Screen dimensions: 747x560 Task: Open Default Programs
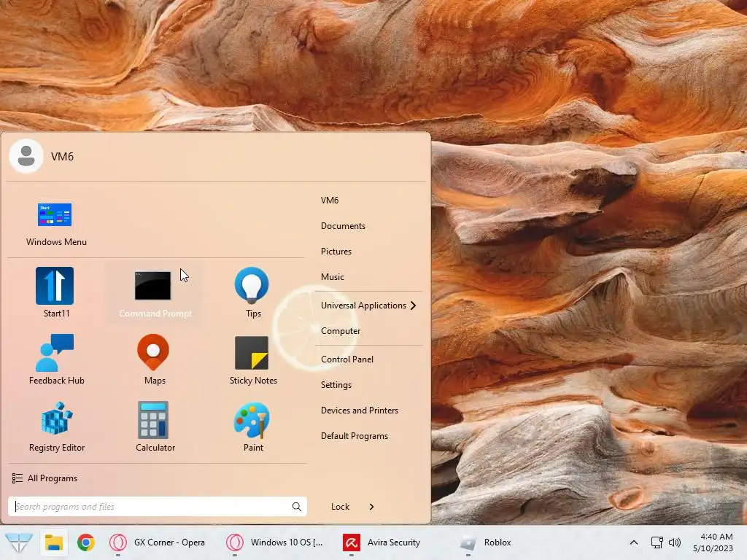354,436
